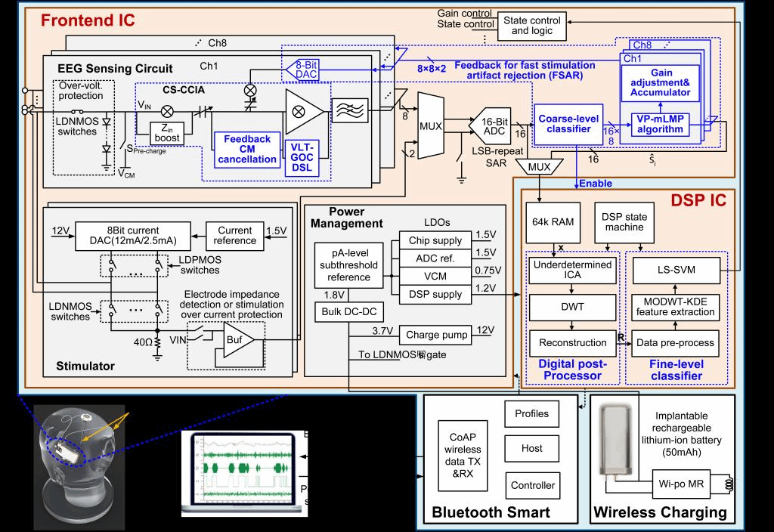Click the 'DSP IC' title
The height and width of the screenshot is (532, 774).
(698, 200)
